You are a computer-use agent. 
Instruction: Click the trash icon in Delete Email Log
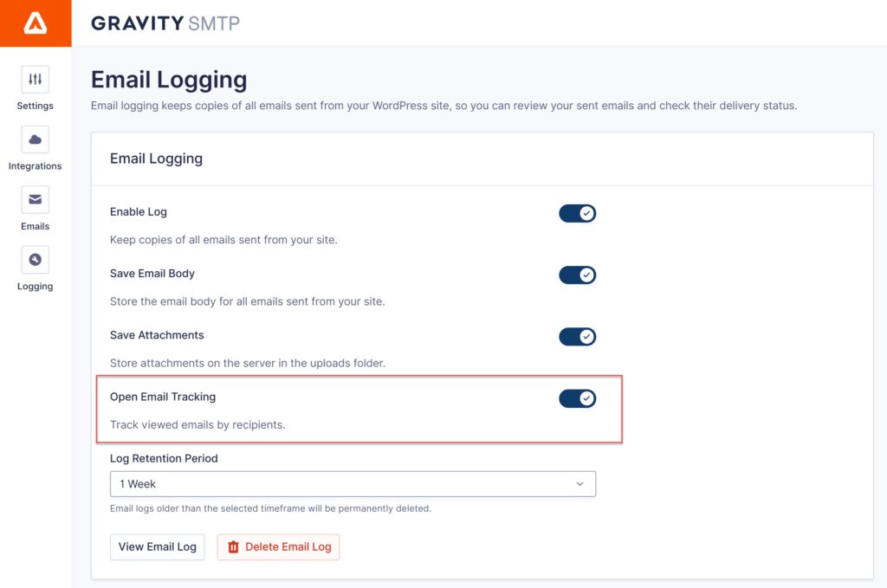coord(232,546)
